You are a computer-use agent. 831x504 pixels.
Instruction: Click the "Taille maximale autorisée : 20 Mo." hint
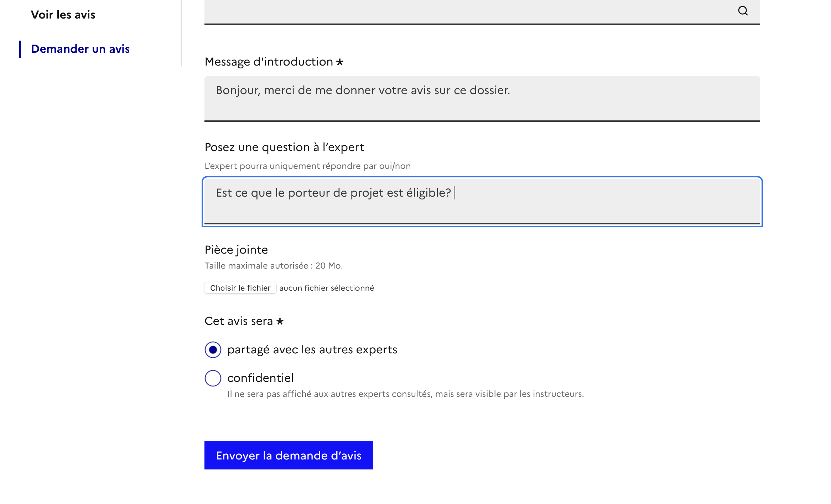[274, 266]
